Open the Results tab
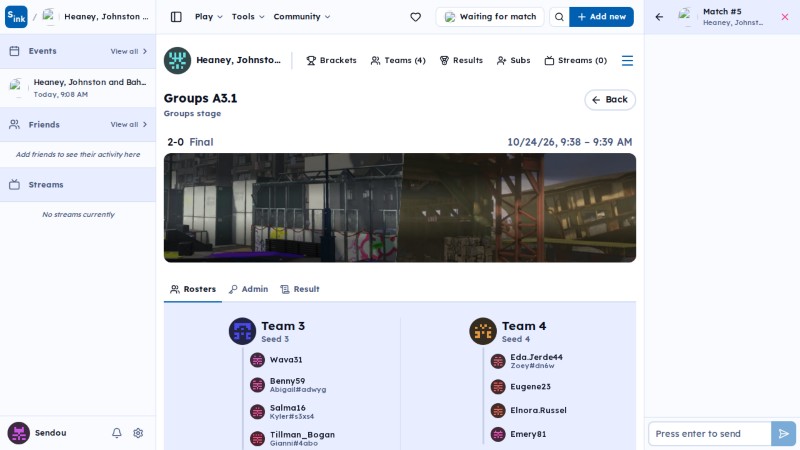Image resolution: width=800 pixels, height=450 pixels. coord(461,61)
